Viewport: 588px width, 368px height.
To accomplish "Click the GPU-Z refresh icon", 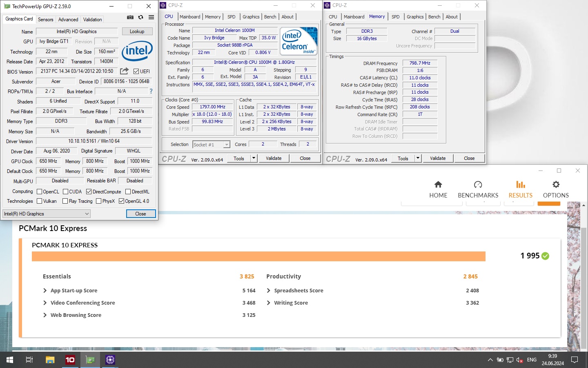I will click(x=140, y=17).
